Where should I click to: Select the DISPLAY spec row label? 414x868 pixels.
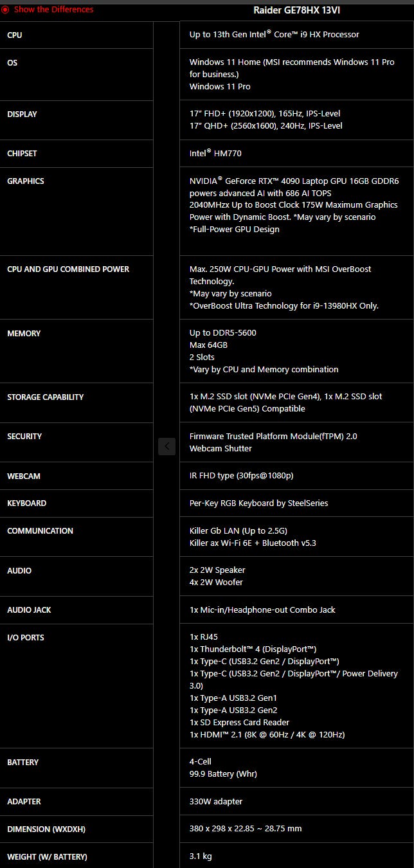(x=22, y=114)
